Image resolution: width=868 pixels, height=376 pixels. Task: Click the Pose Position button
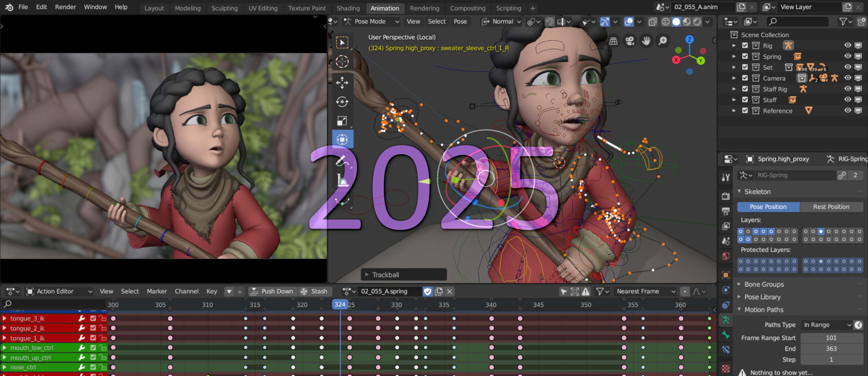(768, 207)
